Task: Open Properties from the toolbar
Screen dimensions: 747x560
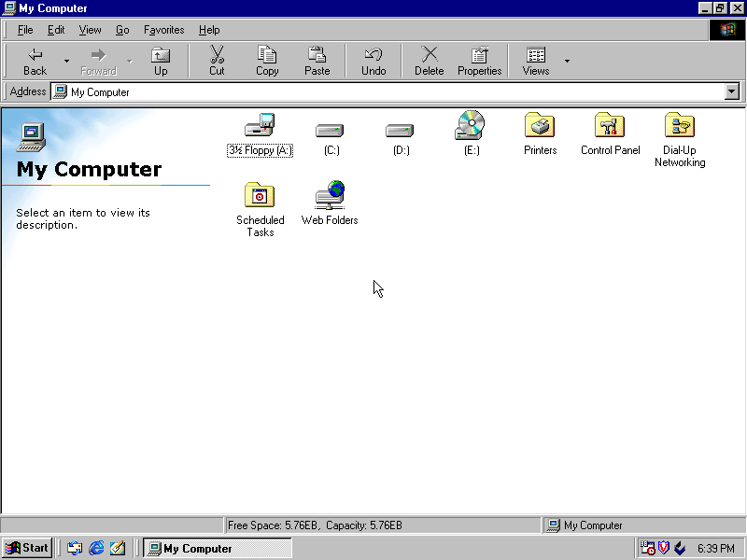Action: pos(479,62)
